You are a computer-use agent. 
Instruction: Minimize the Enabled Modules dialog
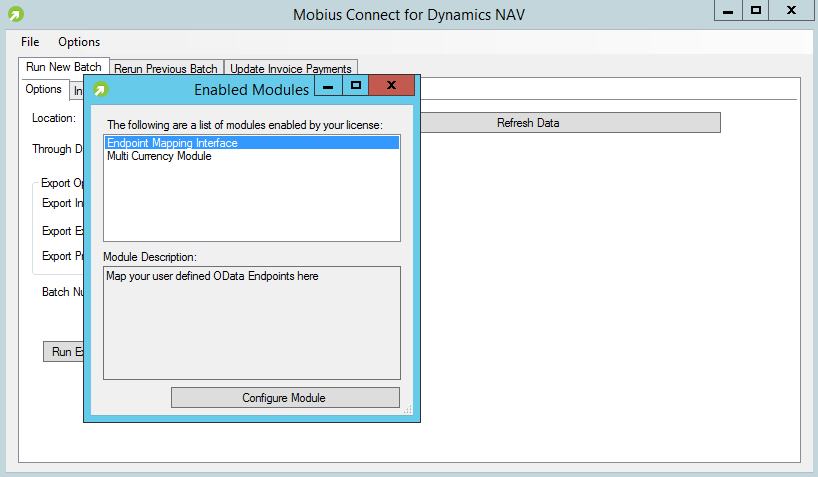click(x=328, y=85)
